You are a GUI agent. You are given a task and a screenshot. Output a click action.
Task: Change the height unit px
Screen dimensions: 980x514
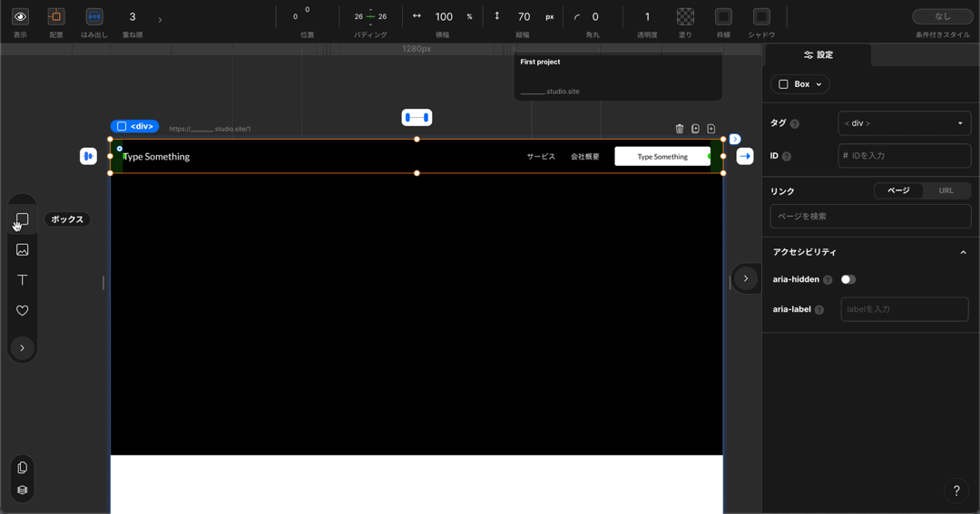549,17
